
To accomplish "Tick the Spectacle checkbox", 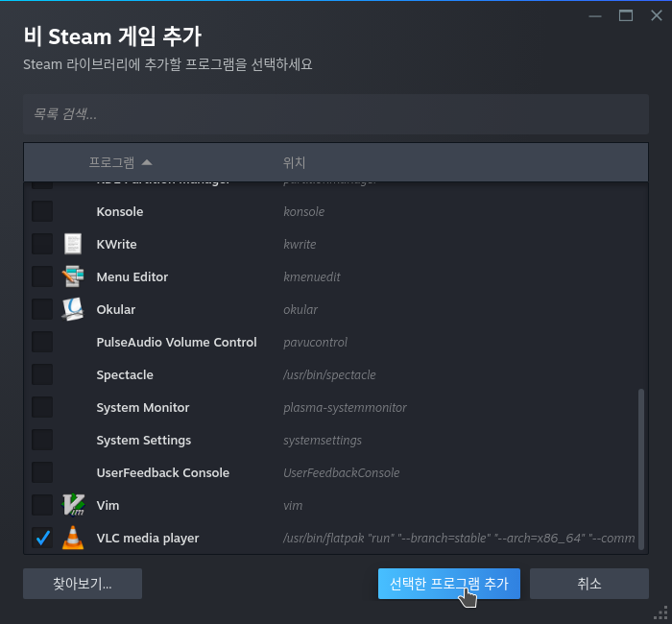I will (42, 374).
